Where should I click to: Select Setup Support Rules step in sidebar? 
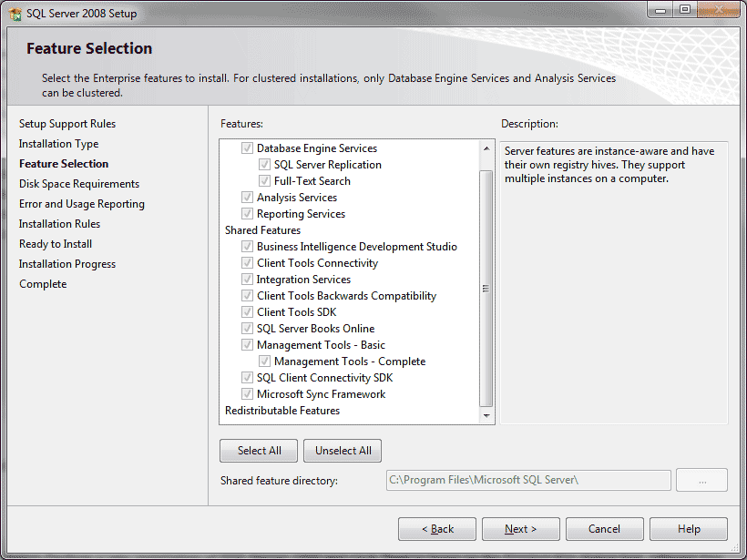(x=67, y=124)
